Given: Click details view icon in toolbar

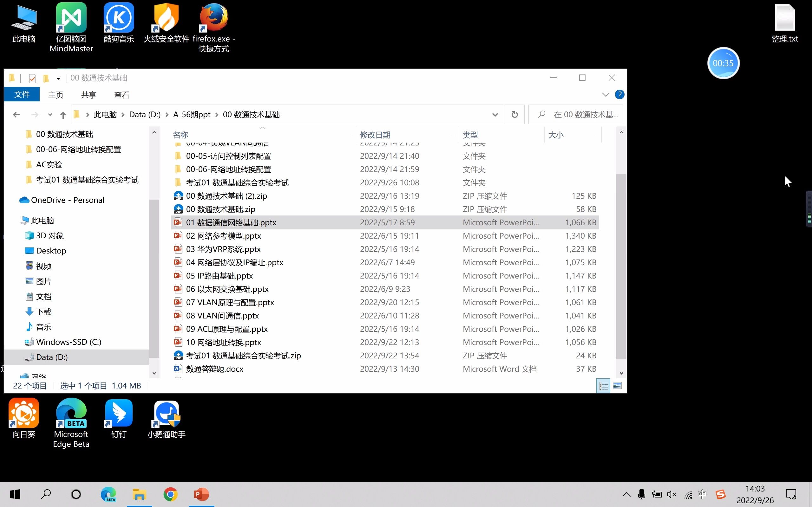Looking at the screenshot, I should [x=603, y=386].
